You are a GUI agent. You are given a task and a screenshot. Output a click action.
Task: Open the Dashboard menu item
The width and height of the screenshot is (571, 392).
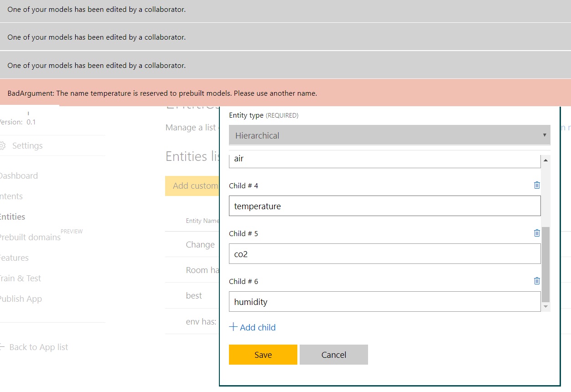pos(18,176)
